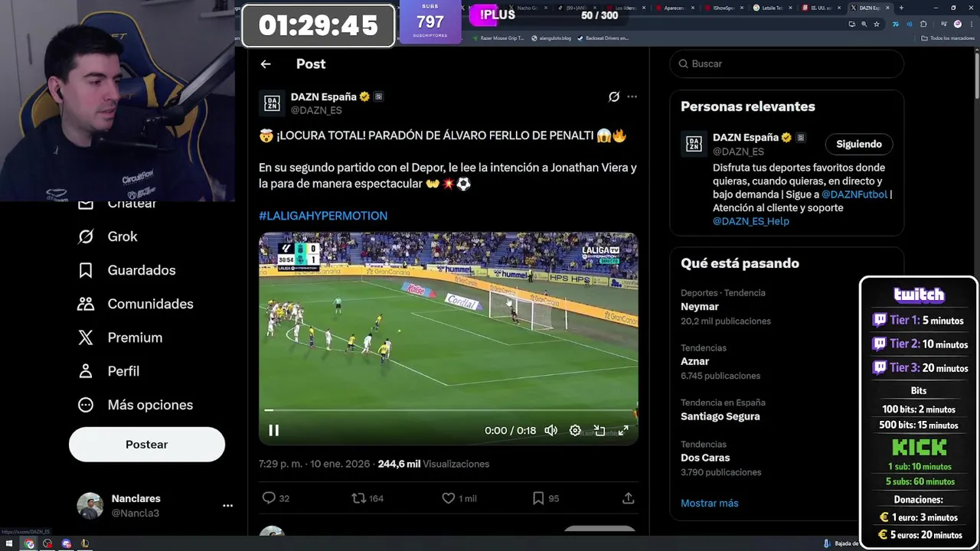Go back with the Post arrow
This screenshot has height=551, width=980.
(x=266, y=64)
